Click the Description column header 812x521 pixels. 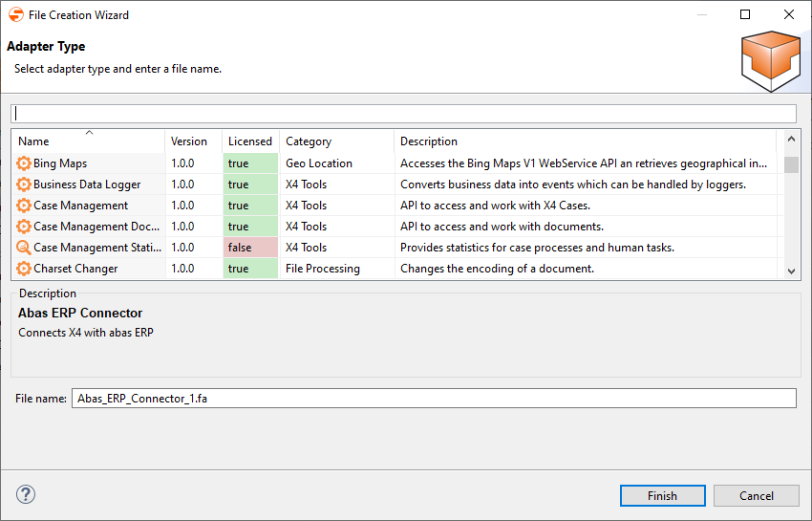[429, 141]
